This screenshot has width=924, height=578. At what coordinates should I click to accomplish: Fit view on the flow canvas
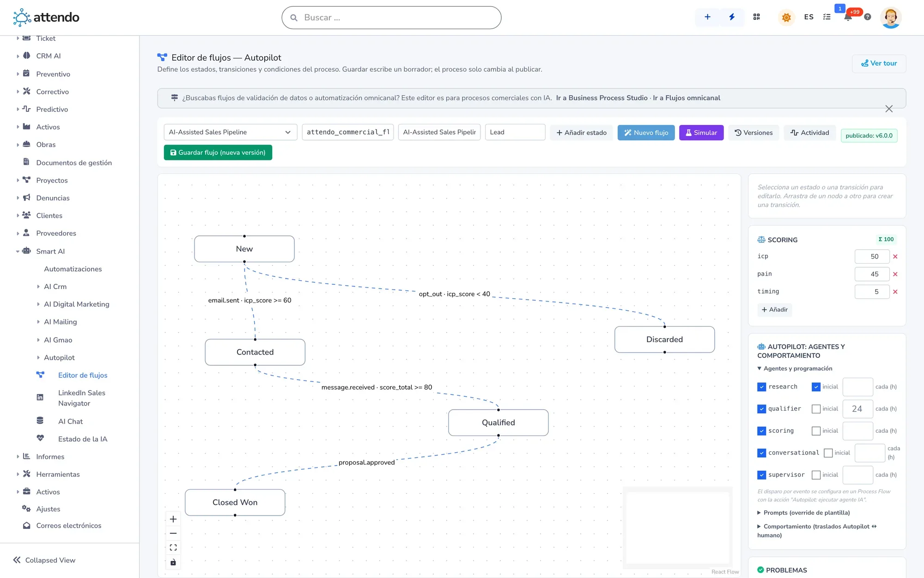pyautogui.click(x=173, y=548)
